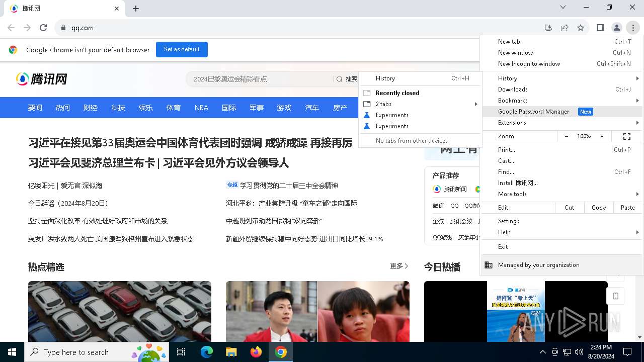Viewport: 644px width, 362px height.
Task: Click the Paste button in Edit row
Action: click(628, 208)
